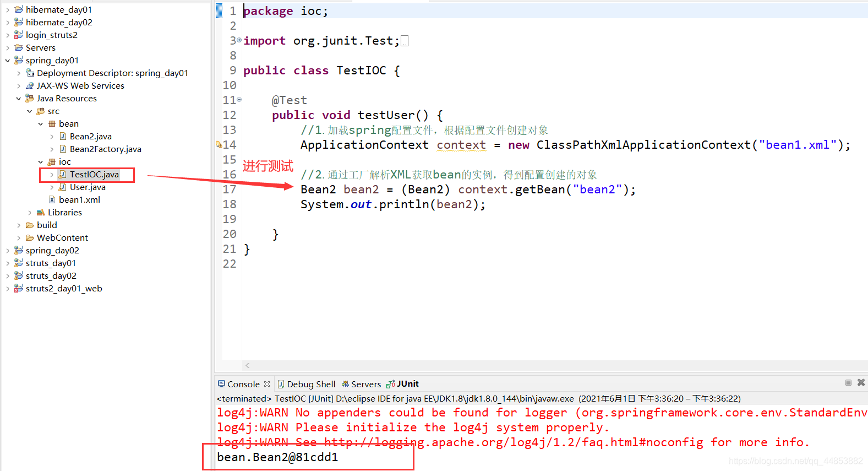Click the 'bean.Bean2@81cdd1' console output
The image size is (868, 471).
pyautogui.click(x=277, y=457)
